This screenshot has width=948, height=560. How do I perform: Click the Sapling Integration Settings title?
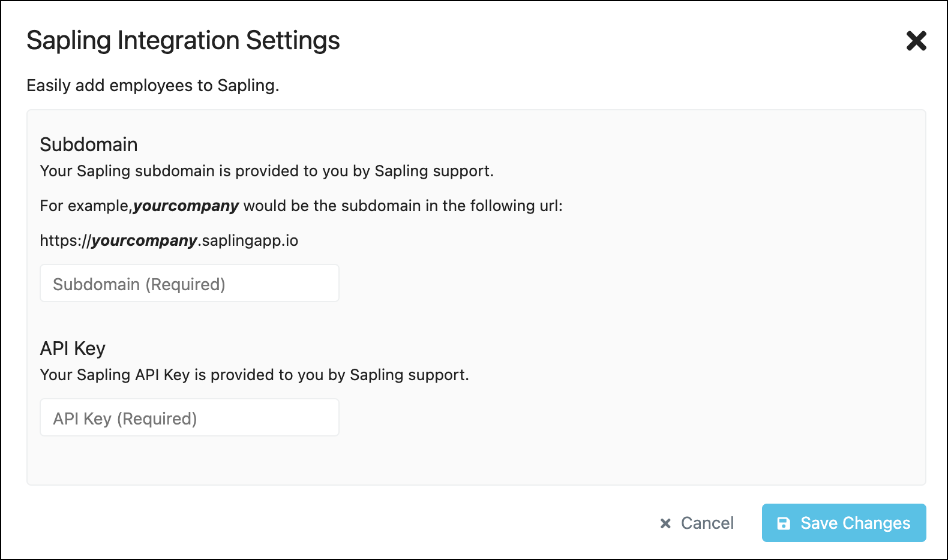click(183, 41)
